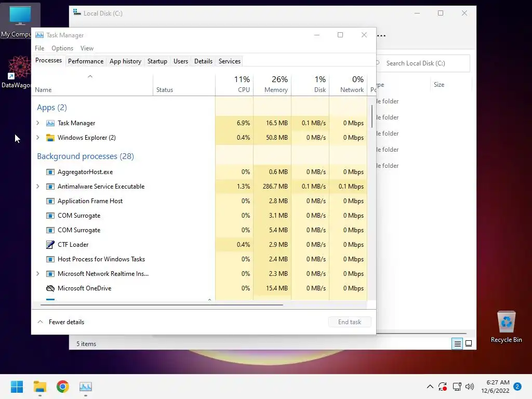Expand Microsoft Network Realtime Inspection row
Image resolution: width=532 pixels, height=399 pixels.
click(x=38, y=274)
